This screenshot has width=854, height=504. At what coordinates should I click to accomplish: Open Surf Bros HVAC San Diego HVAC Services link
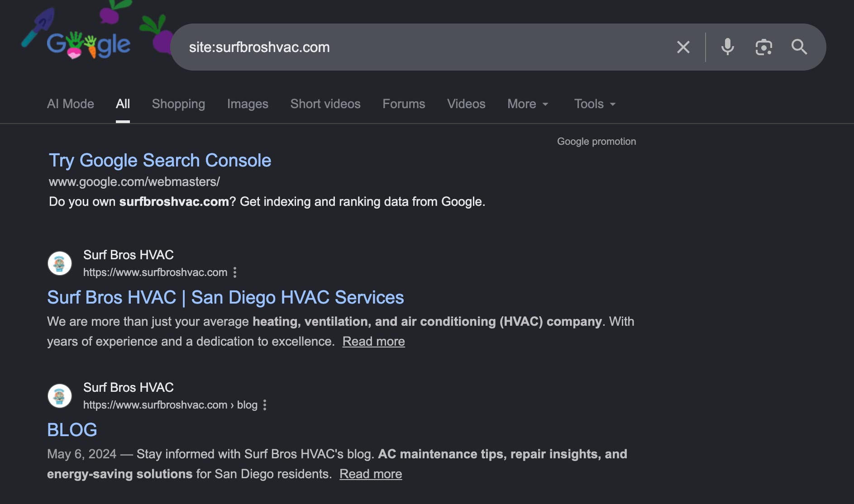click(x=225, y=298)
